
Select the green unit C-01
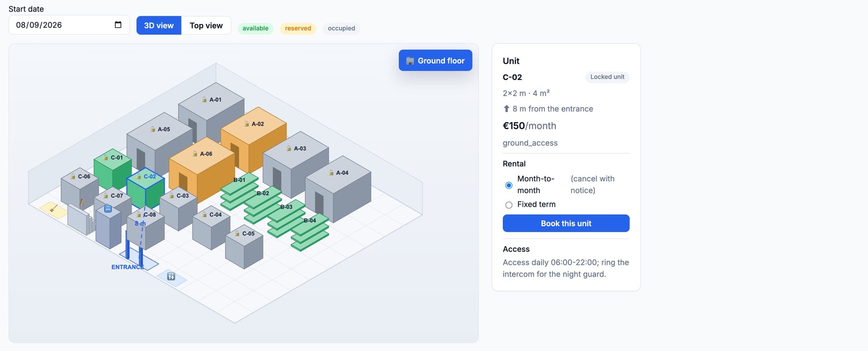pyautogui.click(x=113, y=170)
